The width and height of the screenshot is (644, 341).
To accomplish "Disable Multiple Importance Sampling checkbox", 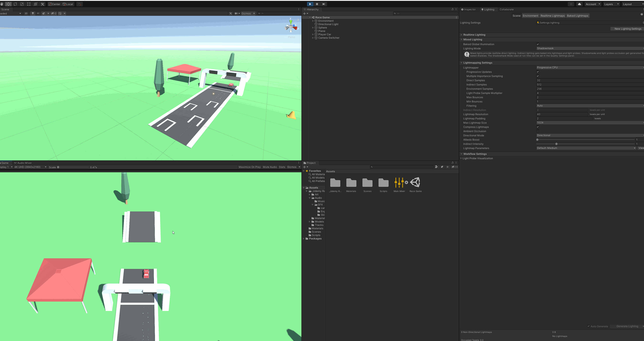I will [538, 76].
